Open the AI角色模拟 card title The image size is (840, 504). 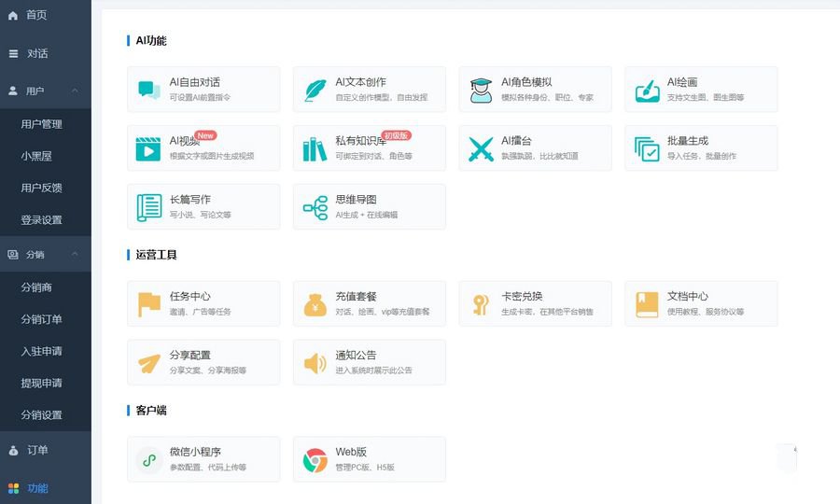click(526, 82)
